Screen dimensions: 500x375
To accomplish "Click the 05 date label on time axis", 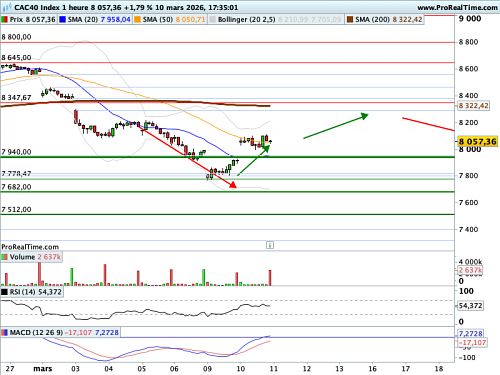I will [142, 369].
